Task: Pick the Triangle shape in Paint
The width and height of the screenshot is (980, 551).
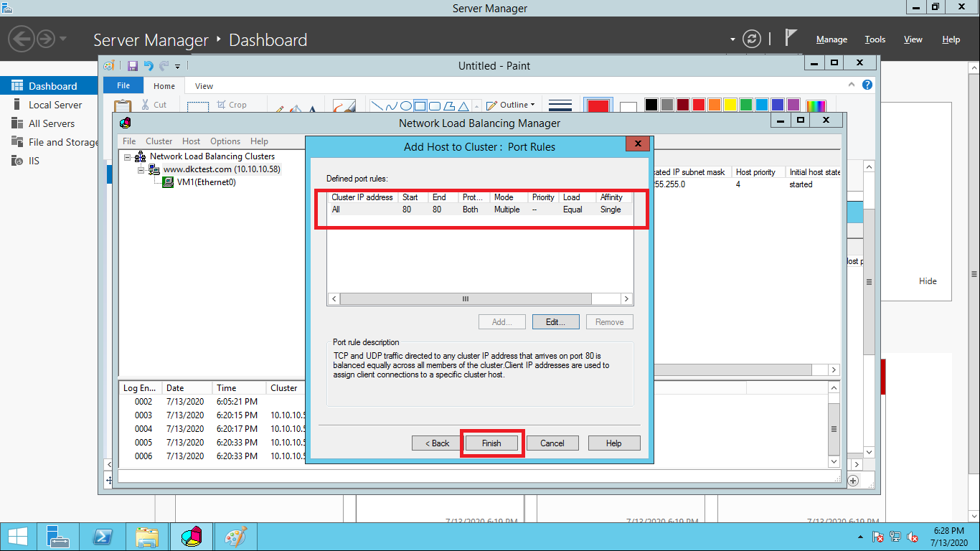Action: click(464, 105)
